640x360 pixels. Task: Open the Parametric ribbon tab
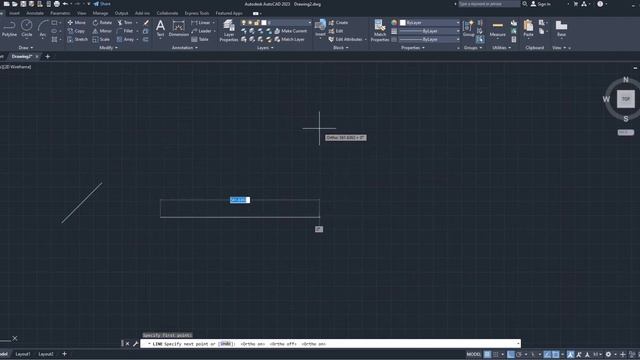[60, 13]
